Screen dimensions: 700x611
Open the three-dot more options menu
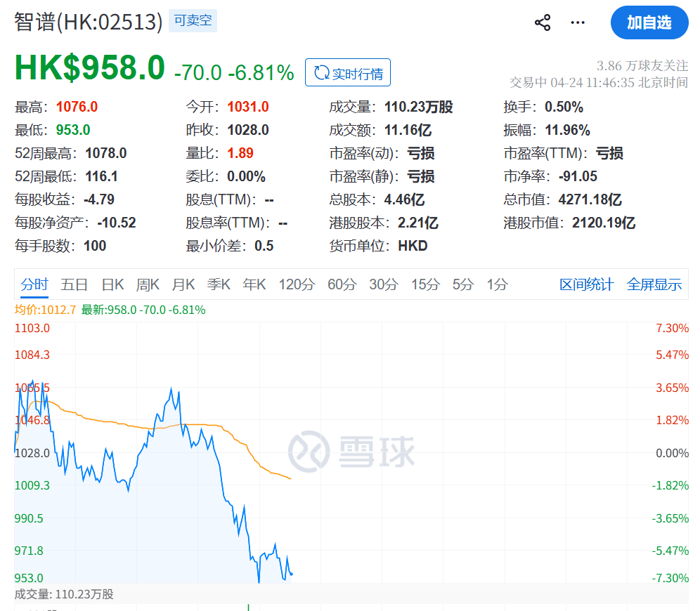[578, 22]
